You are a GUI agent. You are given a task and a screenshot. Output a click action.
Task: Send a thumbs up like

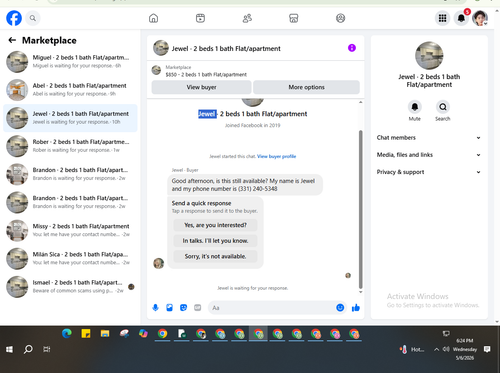(x=356, y=308)
